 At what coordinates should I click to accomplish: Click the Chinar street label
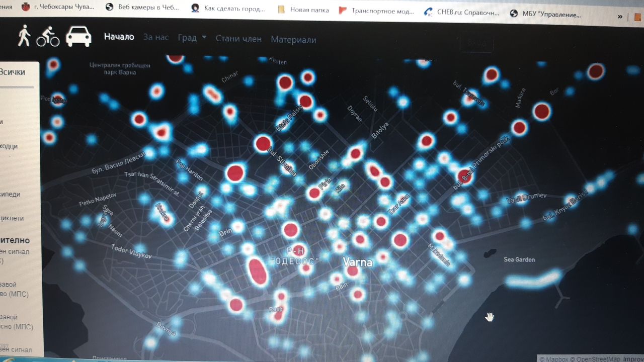[x=229, y=77]
